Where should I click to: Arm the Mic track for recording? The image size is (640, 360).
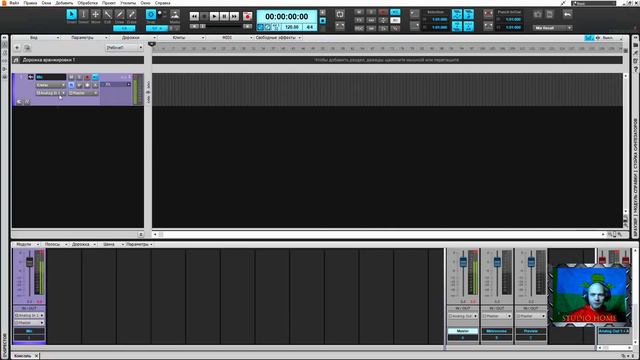87,77
